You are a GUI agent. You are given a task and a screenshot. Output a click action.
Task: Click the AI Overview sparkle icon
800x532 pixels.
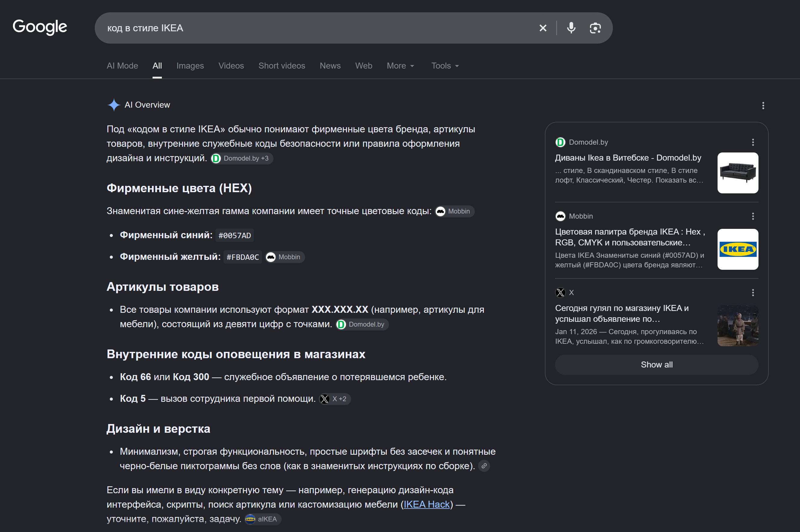tap(114, 105)
